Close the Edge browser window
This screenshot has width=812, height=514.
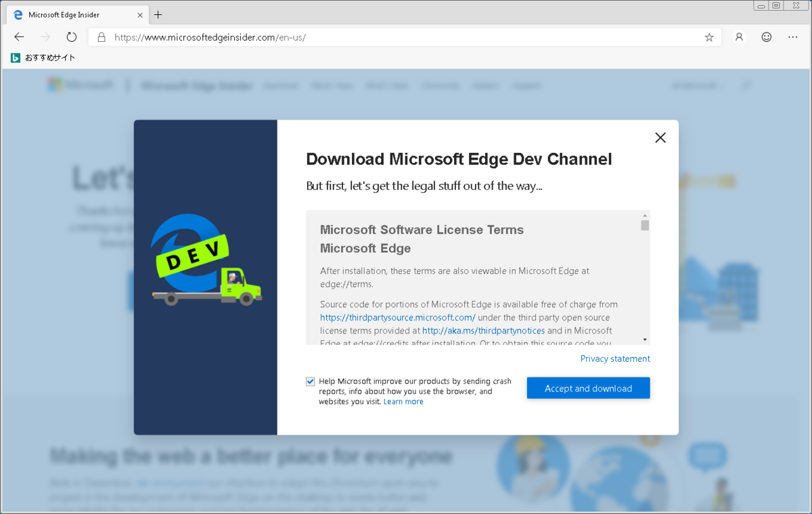(x=796, y=5)
